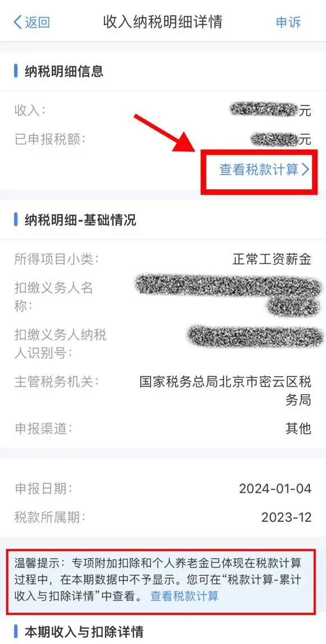
Task: Select the 纳税明细-基础情况 section heading
Action: click(x=80, y=220)
